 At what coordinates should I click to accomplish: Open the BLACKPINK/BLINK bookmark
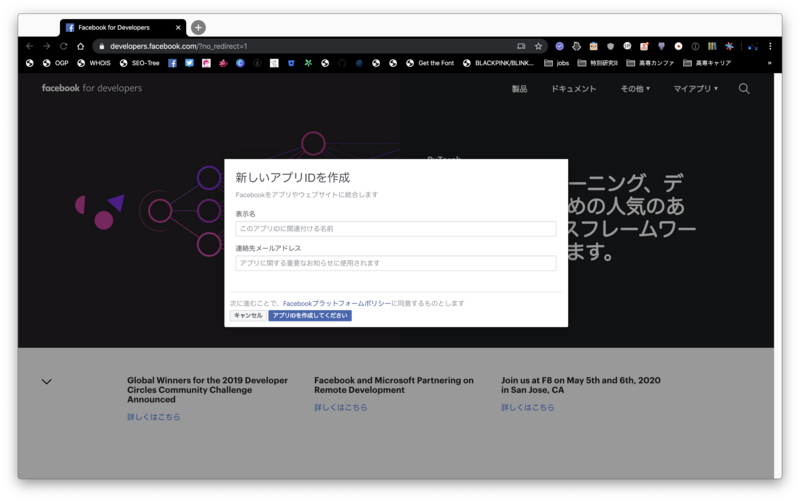click(498, 63)
